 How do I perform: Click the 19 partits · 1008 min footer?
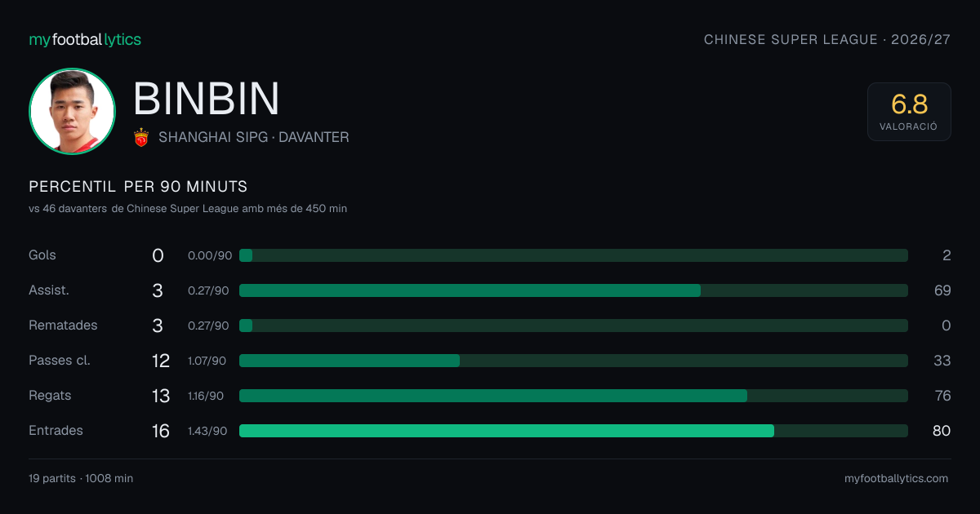click(81, 479)
